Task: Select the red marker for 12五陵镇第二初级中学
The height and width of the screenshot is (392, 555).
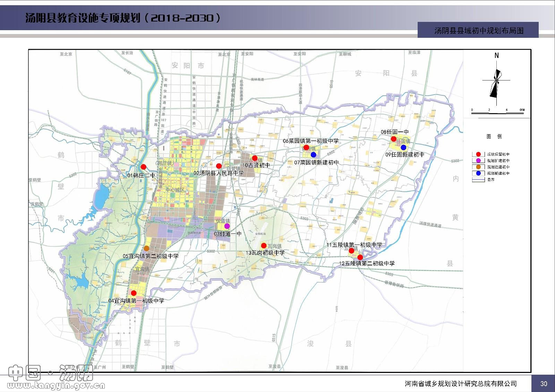Action: coord(360,257)
